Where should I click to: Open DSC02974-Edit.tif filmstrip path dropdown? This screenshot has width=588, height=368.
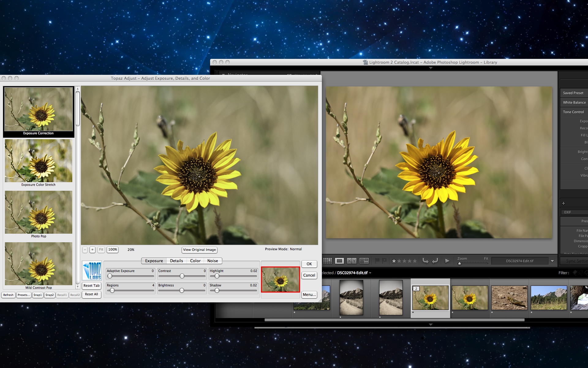(370, 273)
